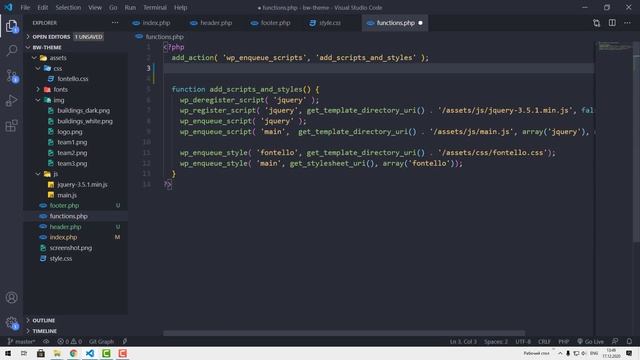Open fontello.css in the file tree
640x360 pixels.
click(72, 79)
